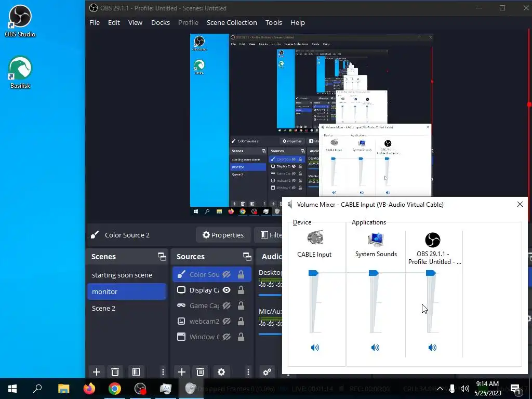The width and height of the screenshot is (532, 399).
Task: Open OBS Studio desktop shortcut
Action: click(x=20, y=21)
